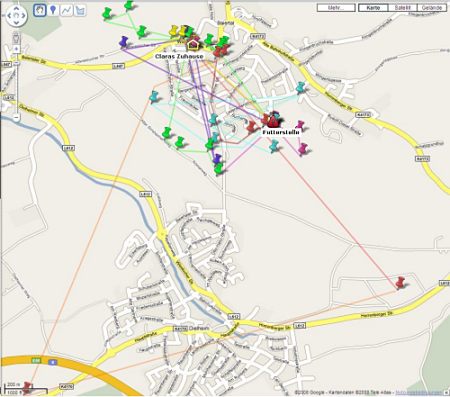Select the draw line tool

[66, 10]
